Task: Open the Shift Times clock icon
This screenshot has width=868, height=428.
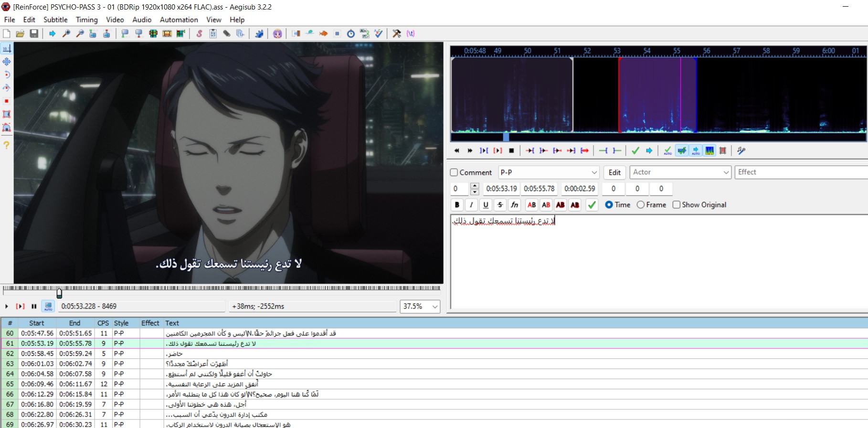Action: pos(351,33)
